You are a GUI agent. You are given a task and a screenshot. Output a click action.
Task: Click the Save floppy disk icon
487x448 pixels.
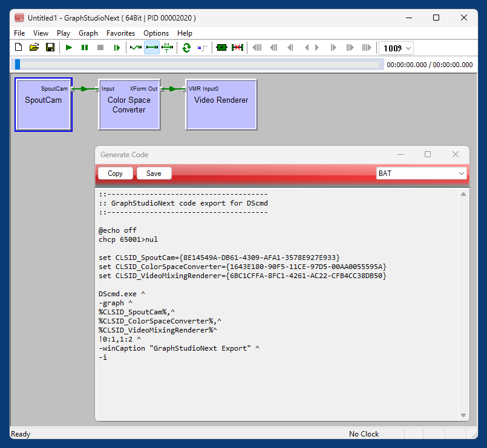click(50, 48)
